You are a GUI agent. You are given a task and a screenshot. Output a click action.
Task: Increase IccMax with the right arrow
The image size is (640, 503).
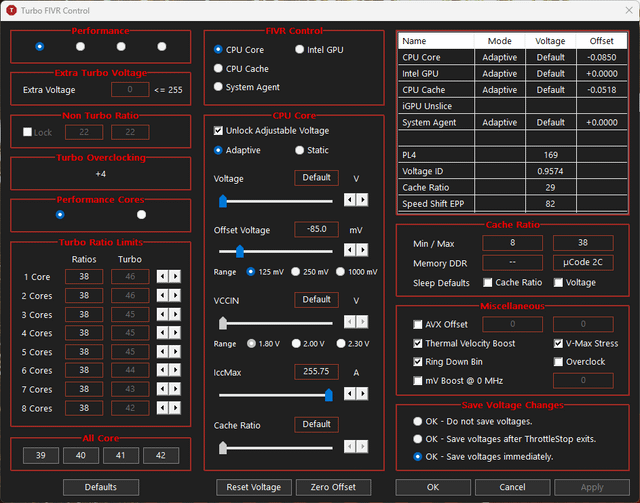[362, 394]
